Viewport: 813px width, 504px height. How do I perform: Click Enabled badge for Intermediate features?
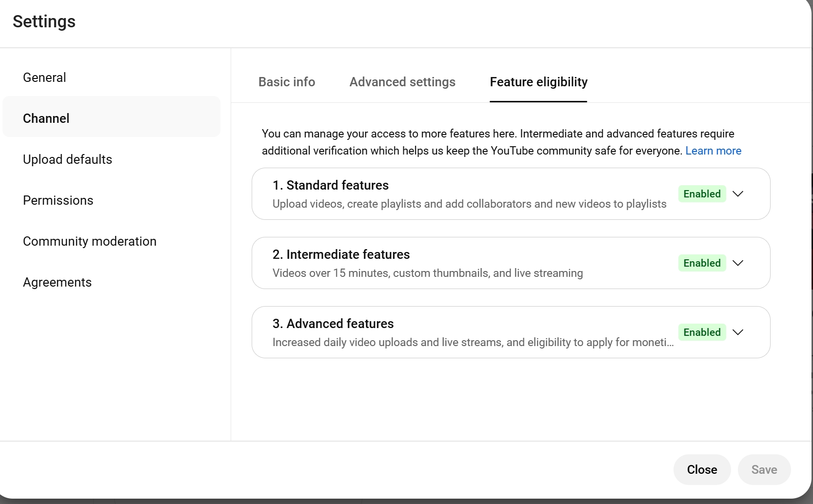[x=702, y=263]
